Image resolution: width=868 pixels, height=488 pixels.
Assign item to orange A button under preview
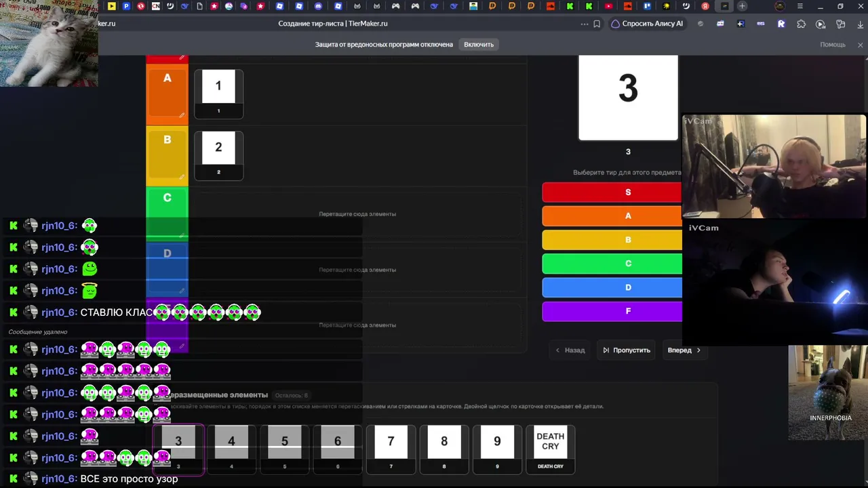click(x=612, y=216)
